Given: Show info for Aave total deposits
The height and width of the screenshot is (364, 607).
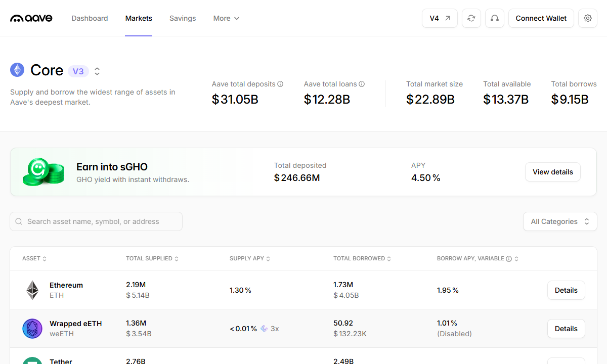Looking at the screenshot, I should 280,84.
